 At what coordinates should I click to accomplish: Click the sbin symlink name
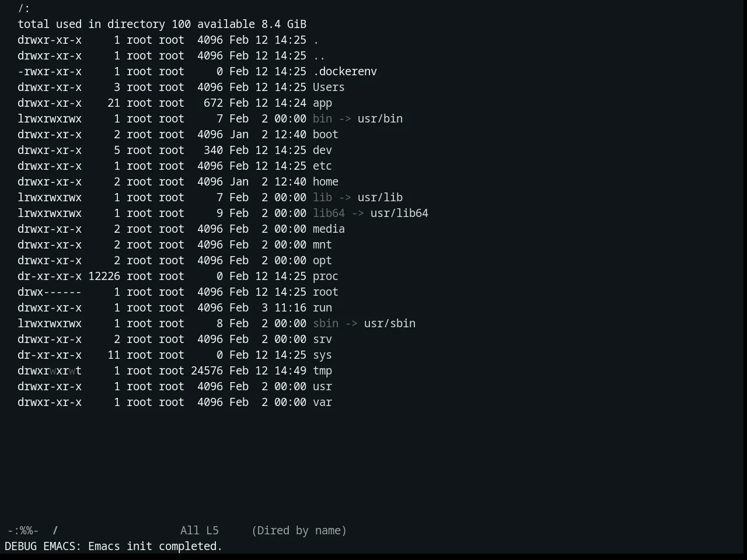[x=326, y=323]
